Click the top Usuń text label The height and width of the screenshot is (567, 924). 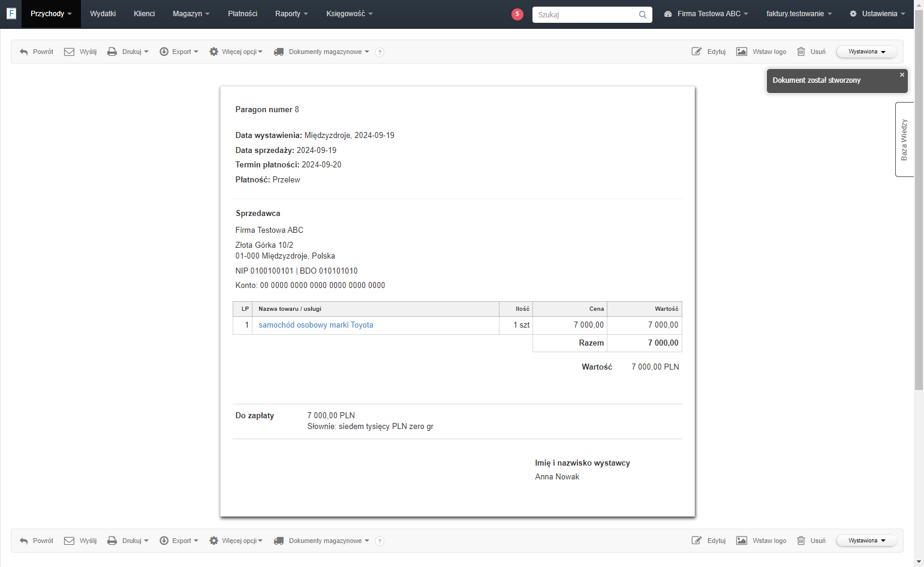click(818, 52)
